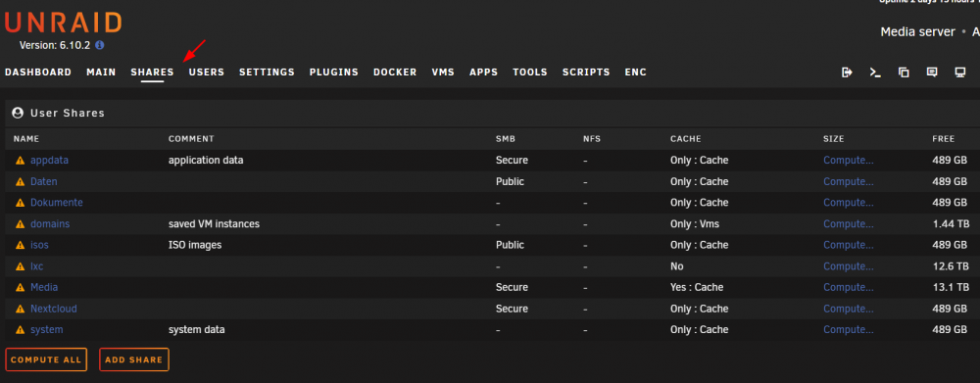Screen dimensions: 980x383
Task: Compute size for the appdata share
Action: (x=848, y=161)
